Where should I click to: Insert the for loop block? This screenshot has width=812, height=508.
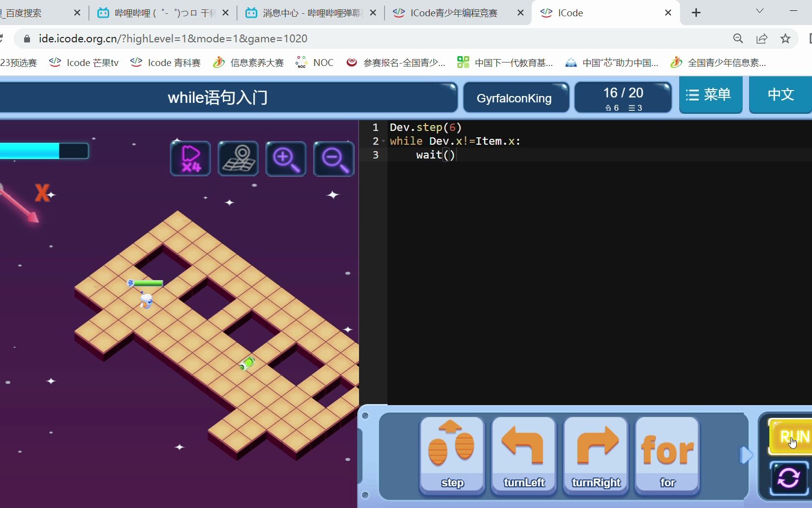coord(667,454)
